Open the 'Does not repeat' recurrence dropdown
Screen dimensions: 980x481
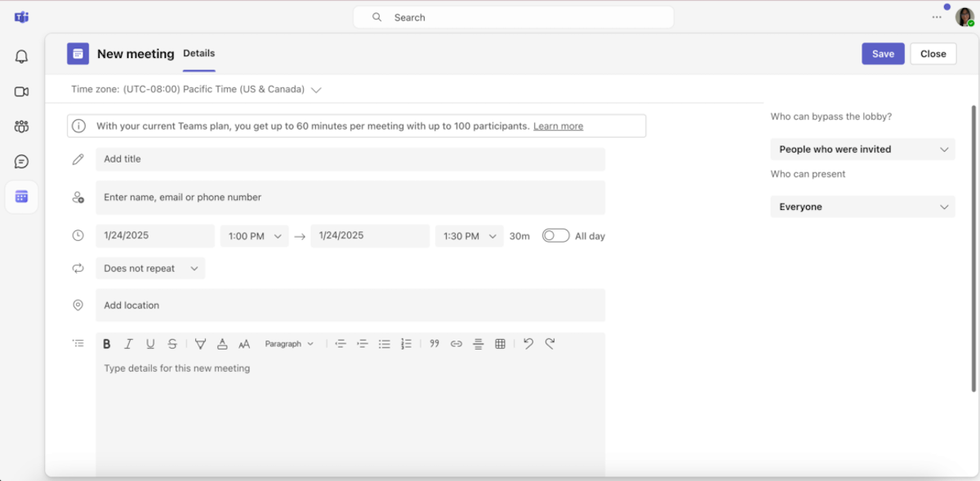(x=150, y=268)
